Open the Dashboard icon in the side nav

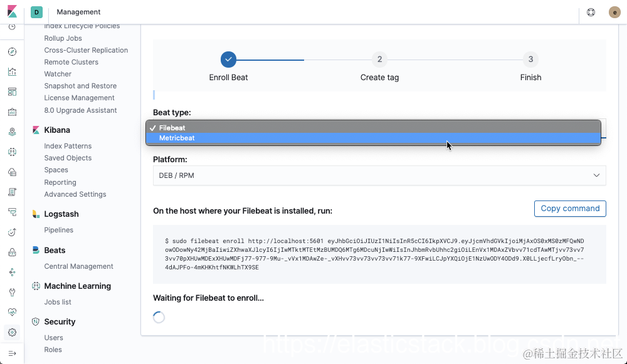pos(12,92)
